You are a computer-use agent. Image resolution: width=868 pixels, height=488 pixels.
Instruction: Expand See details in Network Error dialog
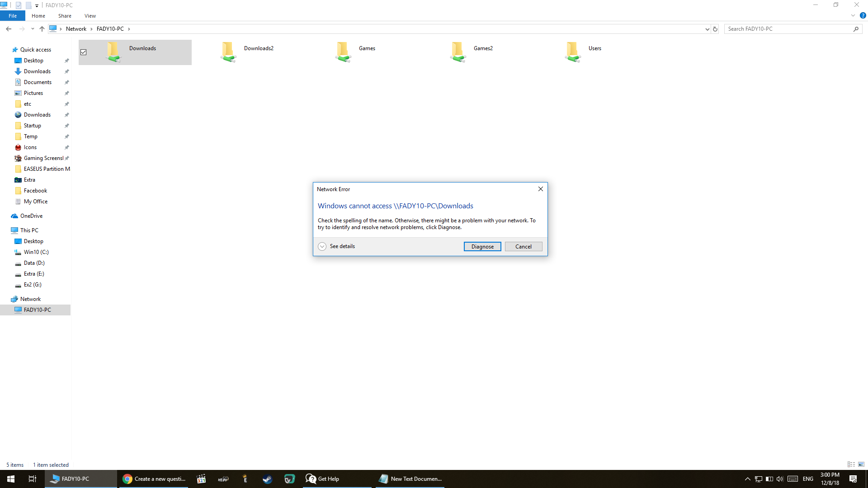[322, 246]
